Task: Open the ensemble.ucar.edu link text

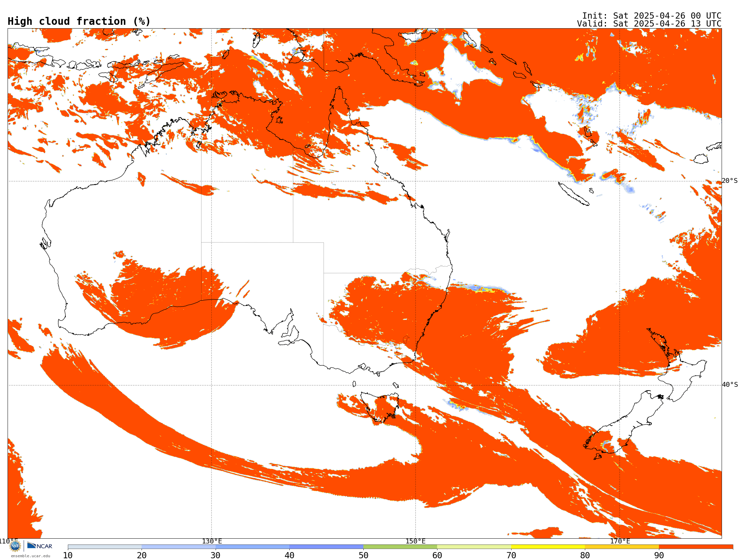Action: coord(30,556)
